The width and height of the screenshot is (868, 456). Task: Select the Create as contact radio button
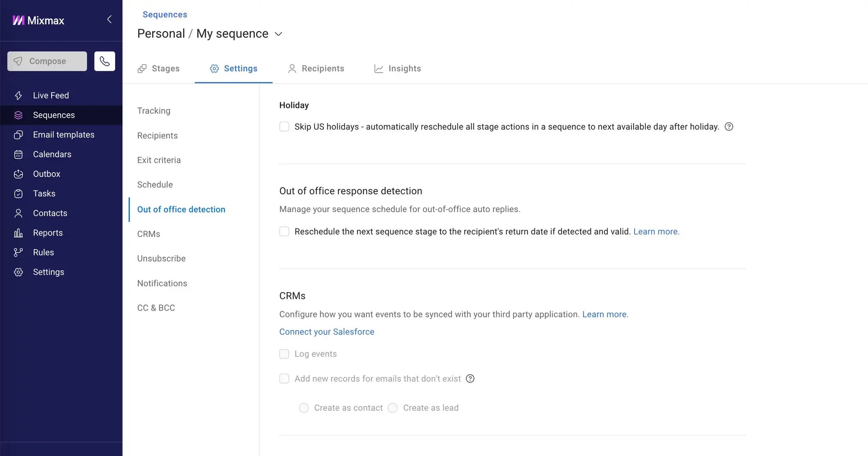click(304, 408)
